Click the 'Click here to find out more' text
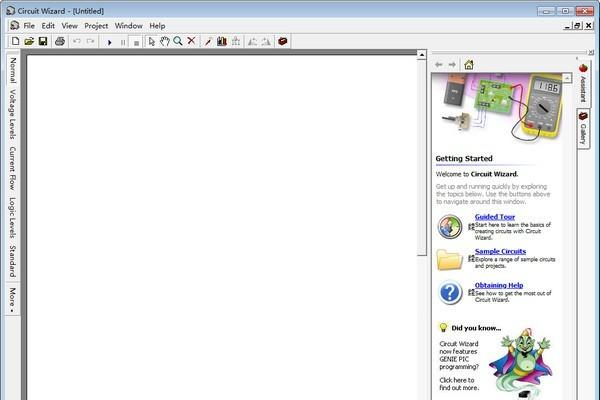The image size is (600, 400). click(459, 384)
